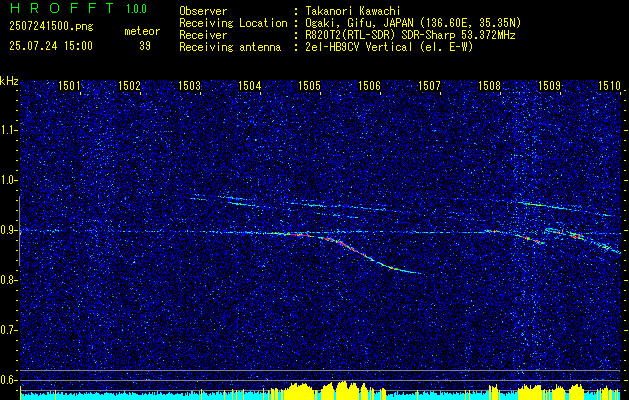
Task: Click the meteor count value 39
Action: point(145,46)
